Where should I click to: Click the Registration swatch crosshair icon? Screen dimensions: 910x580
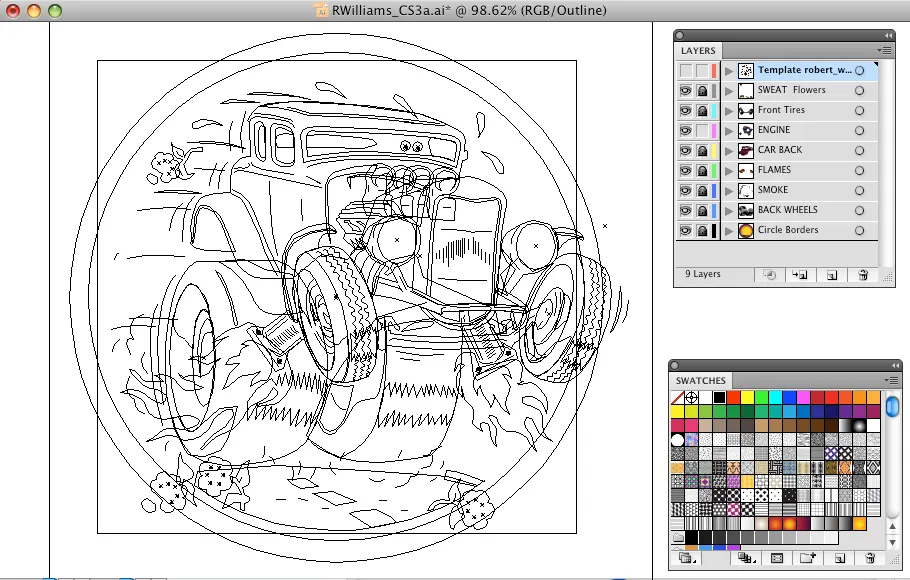point(691,398)
